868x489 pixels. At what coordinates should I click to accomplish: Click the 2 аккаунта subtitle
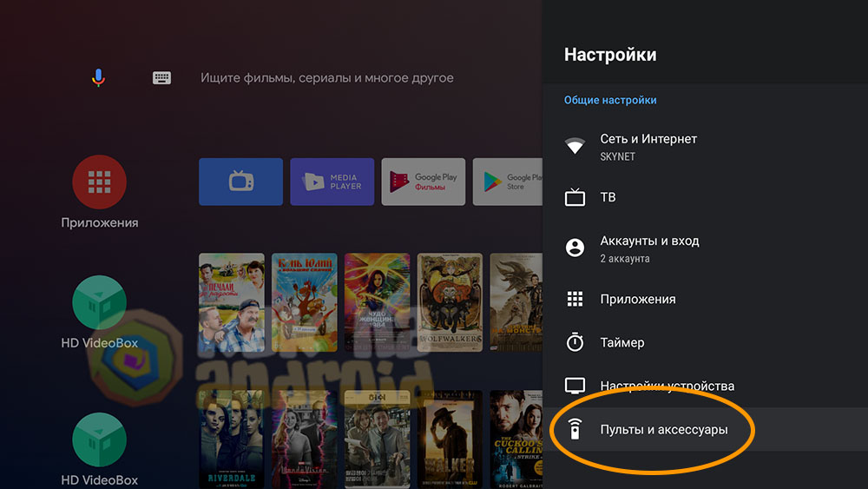[x=625, y=259]
